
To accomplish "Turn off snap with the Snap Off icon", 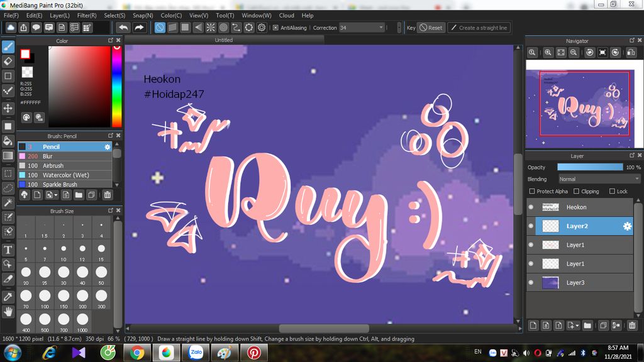I will (160, 28).
